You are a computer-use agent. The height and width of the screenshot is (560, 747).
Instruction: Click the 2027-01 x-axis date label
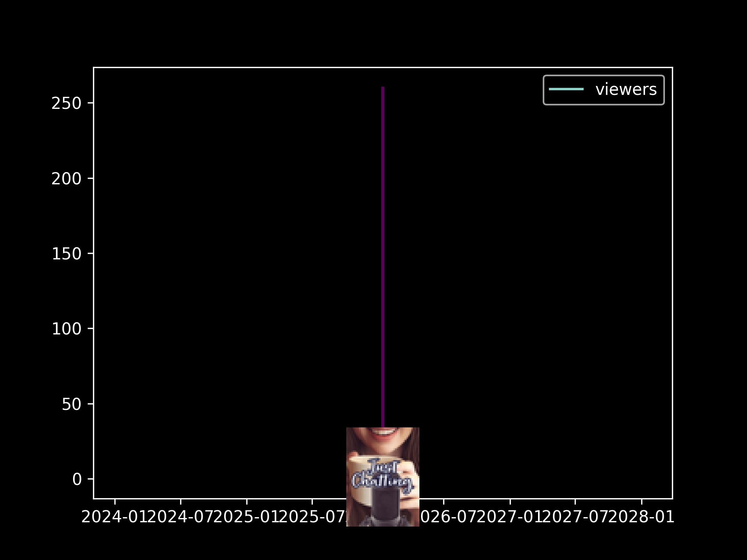pyautogui.click(x=510, y=517)
